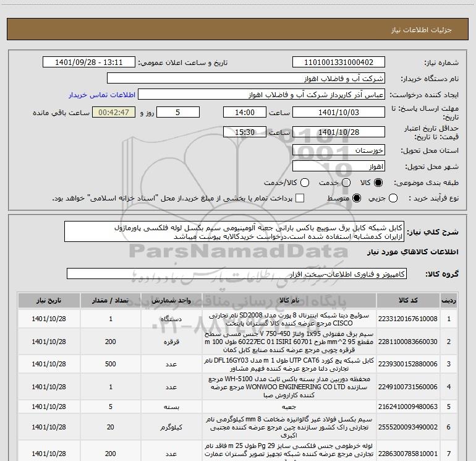The height and width of the screenshot is (461, 476).
Task: Click quantity 20 in row 6
Action: click(111, 427)
